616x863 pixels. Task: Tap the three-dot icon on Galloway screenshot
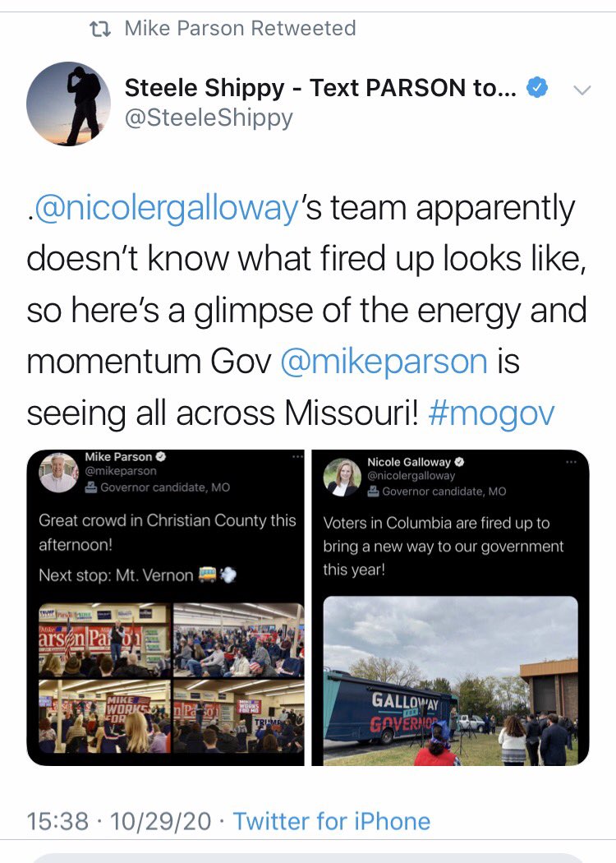[x=571, y=462]
